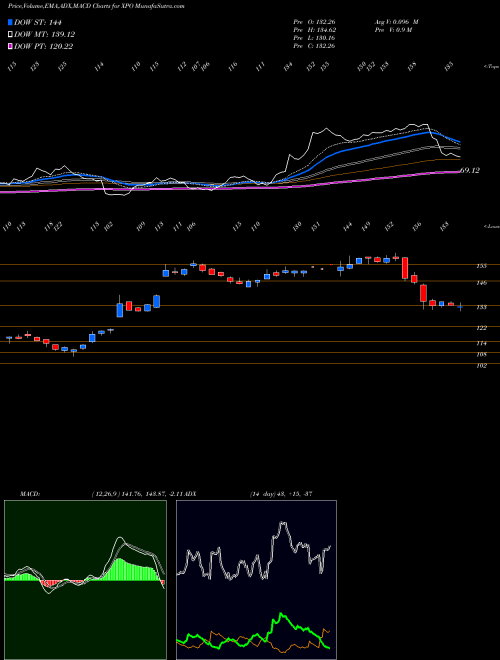Click the 153 price level label
This screenshot has height=660, width=500.
tap(481, 266)
